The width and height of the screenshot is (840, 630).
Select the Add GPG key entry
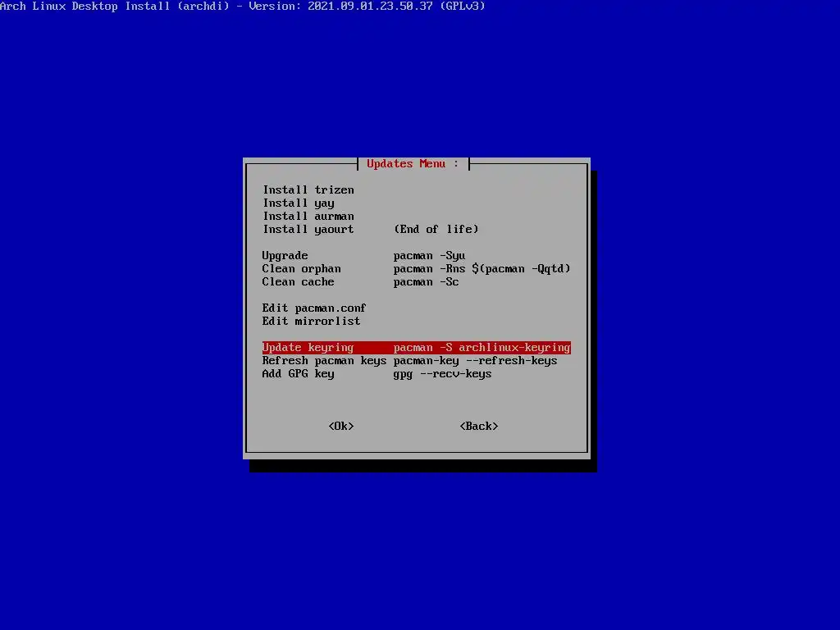[x=377, y=374]
